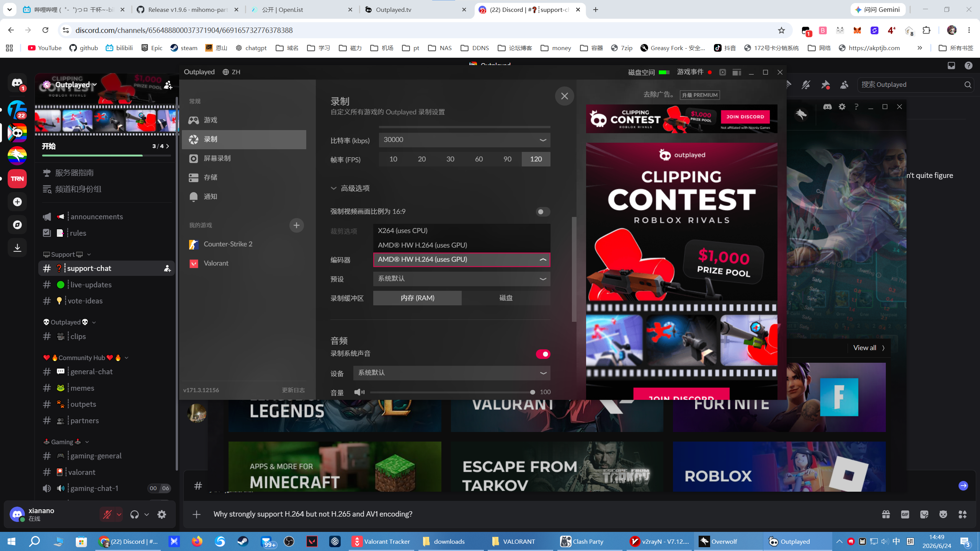Toggle force 16:9 video aspect ratio switch
980x551 pixels.
(543, 212)
